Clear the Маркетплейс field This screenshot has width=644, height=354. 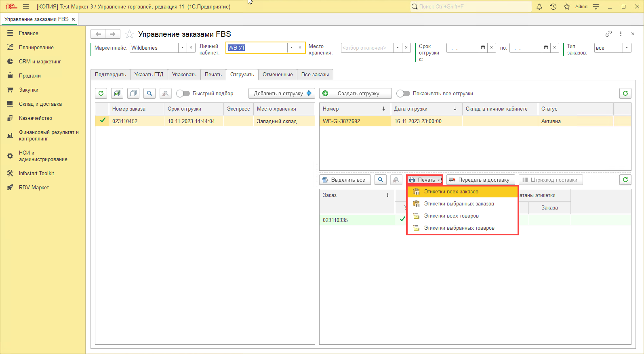pyautogui.click(x=191, y=48)
